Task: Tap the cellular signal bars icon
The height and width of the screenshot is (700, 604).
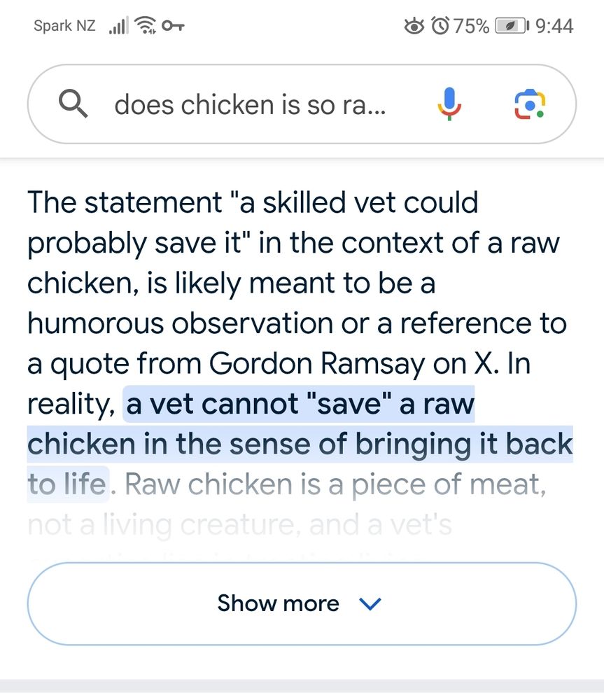Action: 118,27
